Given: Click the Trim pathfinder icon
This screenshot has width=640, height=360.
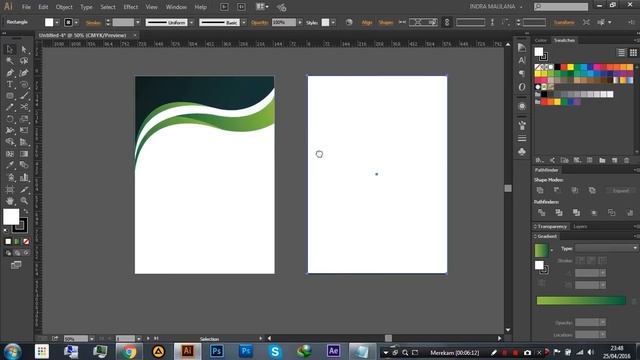Looking at the screenshot, I should (x=559, y=213).
